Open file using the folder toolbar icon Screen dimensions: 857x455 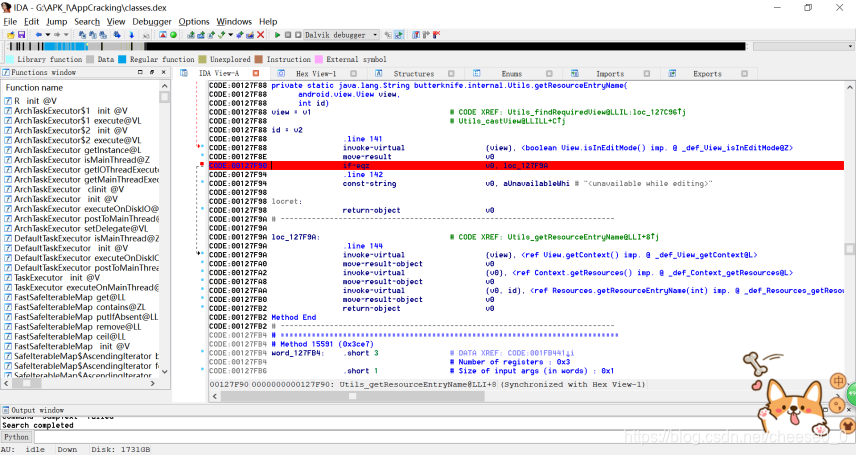[x=10, y=35]
